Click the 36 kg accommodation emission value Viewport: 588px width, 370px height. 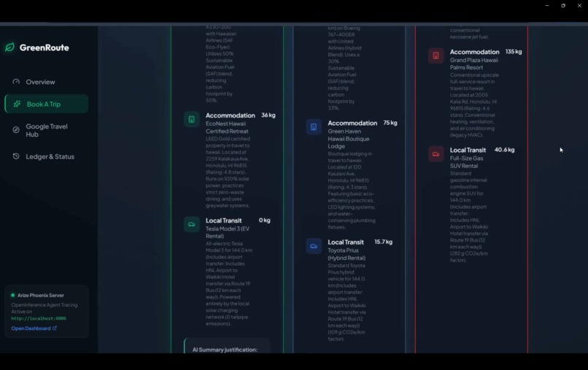pos(268,115)
